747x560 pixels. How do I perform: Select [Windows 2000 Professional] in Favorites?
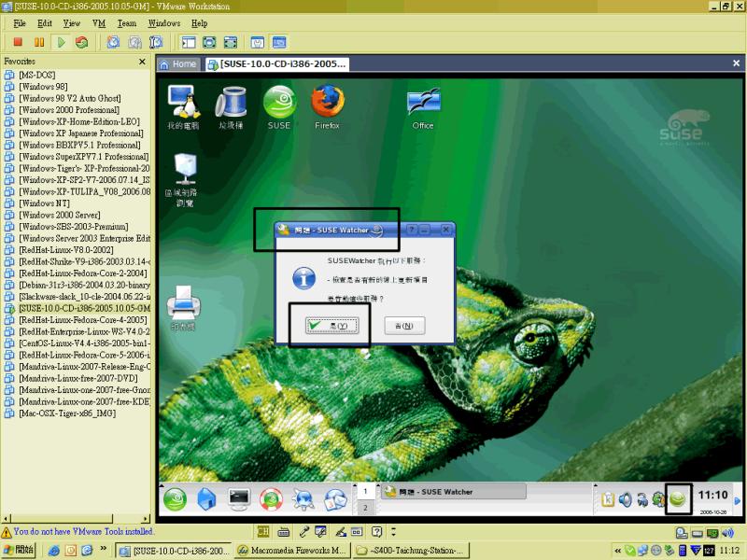point(69,110)
